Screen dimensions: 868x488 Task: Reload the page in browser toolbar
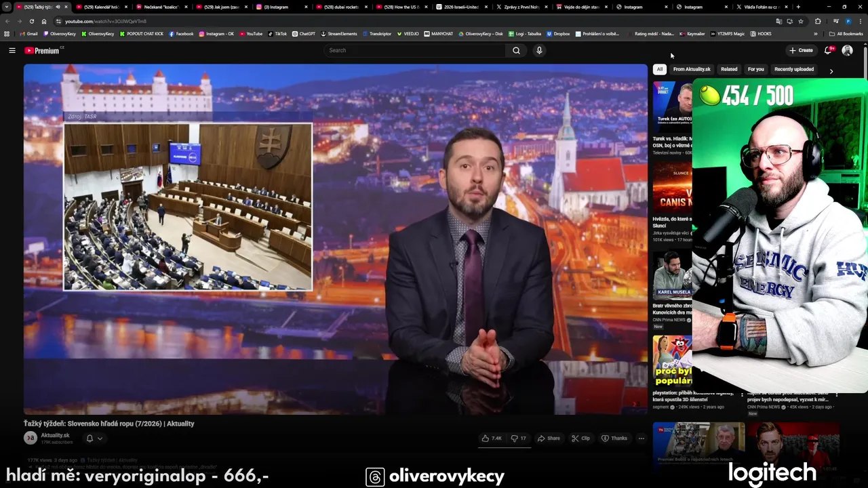coord(31,21)
